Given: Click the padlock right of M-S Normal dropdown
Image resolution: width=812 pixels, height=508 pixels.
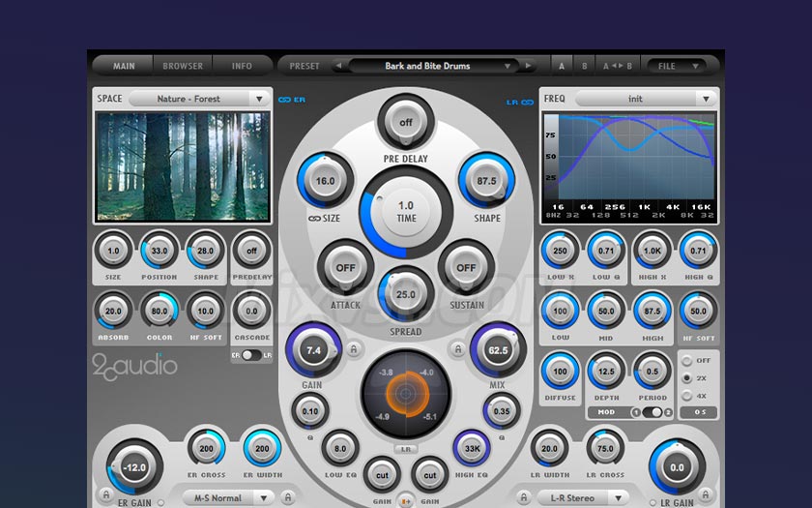Looking at the screenshot, I should [x=288, y=497].
